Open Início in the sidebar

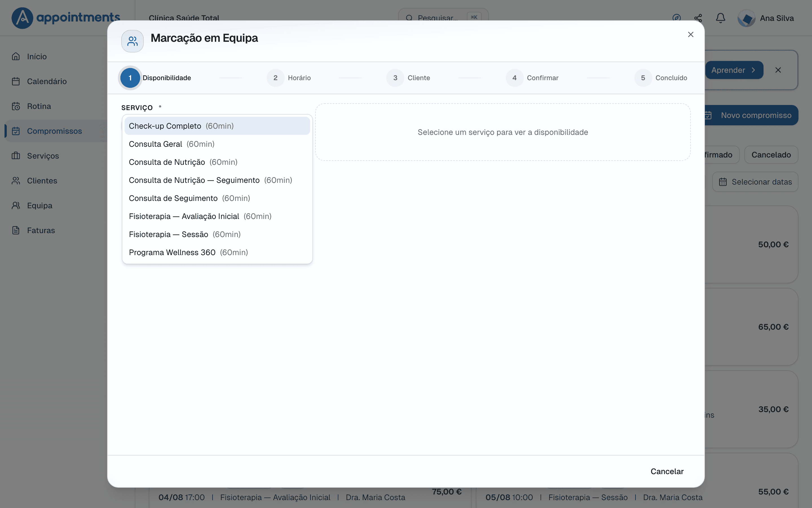tap(55, 56)
